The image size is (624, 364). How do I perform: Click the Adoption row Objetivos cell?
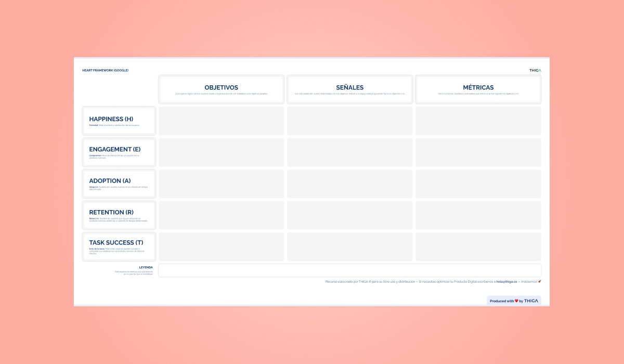click(x=222, y=184)
